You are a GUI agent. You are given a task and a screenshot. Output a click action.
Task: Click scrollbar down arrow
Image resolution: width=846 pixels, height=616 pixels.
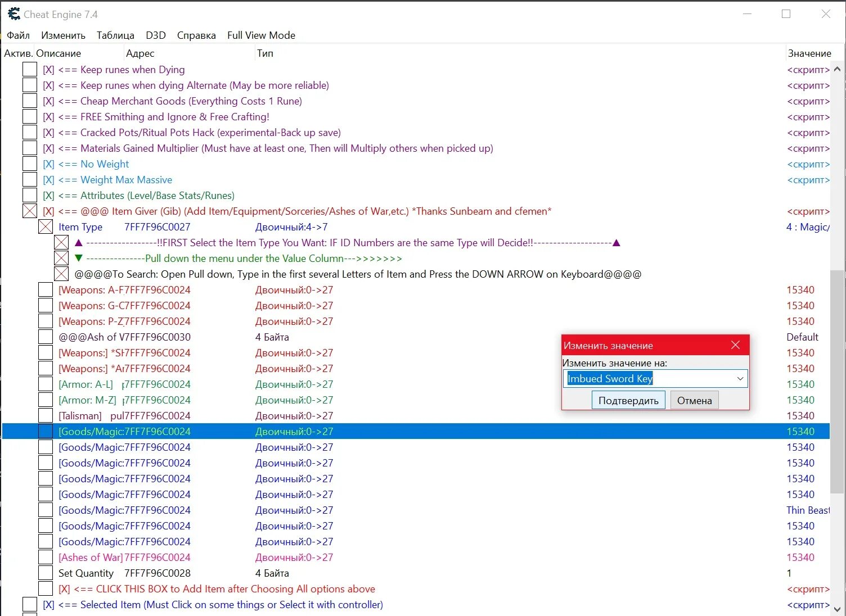pyautogui.click(x=837, y=609)
